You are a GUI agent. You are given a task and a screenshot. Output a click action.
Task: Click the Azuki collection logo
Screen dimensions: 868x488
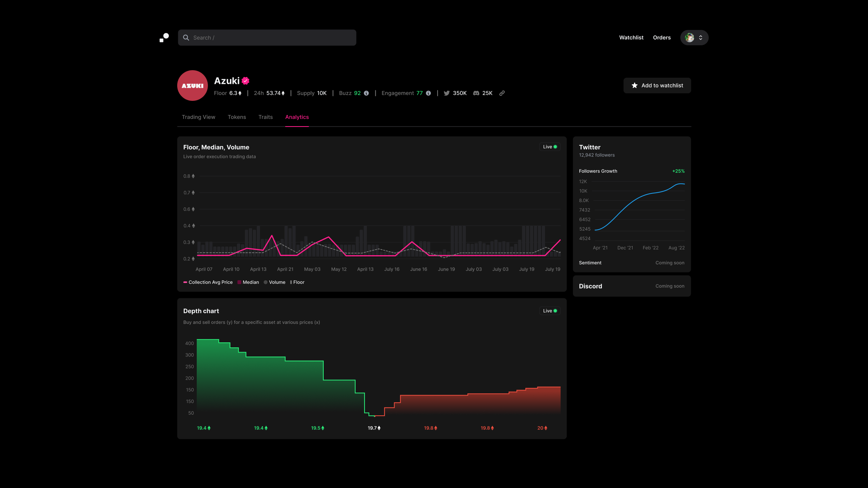point(192,85)
